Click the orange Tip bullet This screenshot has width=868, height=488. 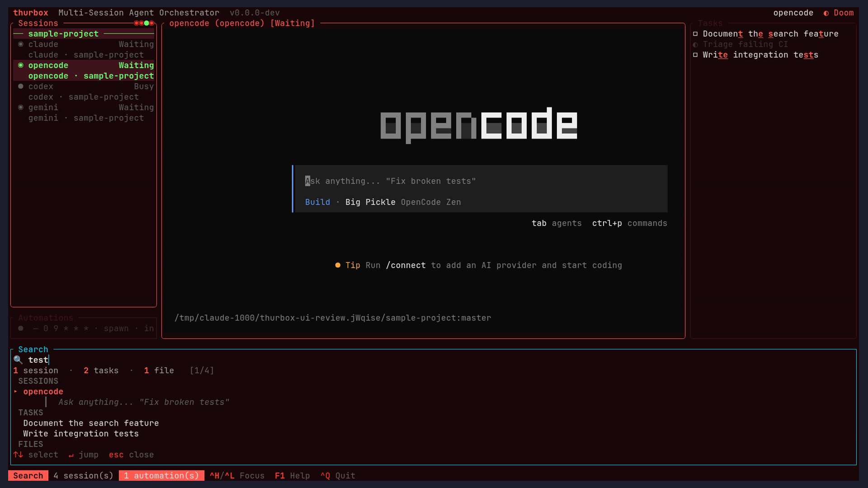click(x=338, y=265)
